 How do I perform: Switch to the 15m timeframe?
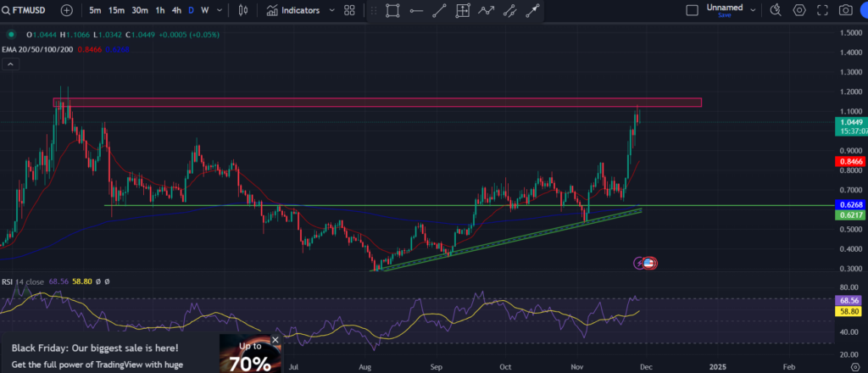click(x=116, y=10)
